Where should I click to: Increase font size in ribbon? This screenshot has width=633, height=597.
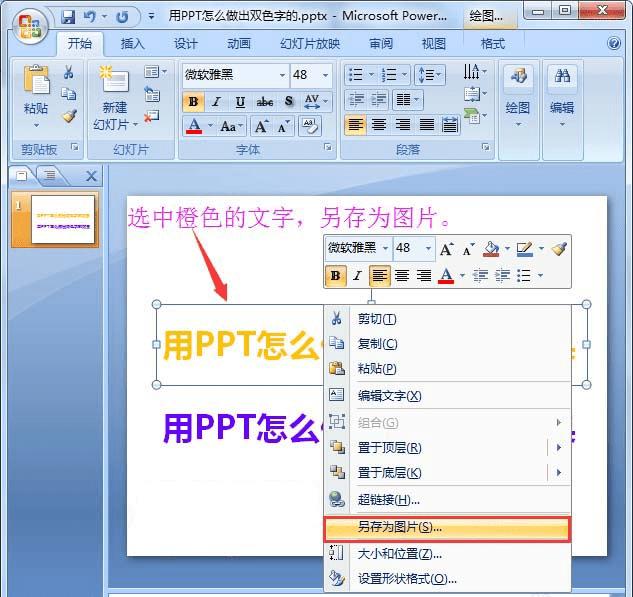pos(261,126)
